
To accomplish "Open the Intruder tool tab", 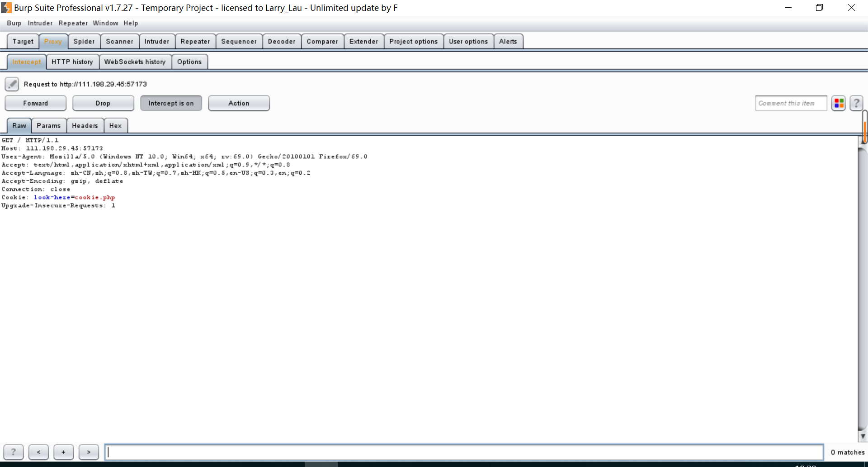I will point(157,41).
